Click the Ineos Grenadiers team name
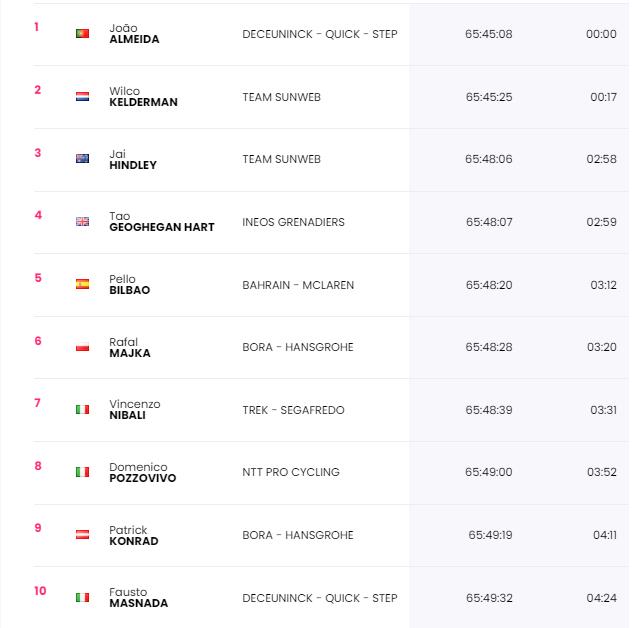The height and width of the screenshot is (628, 635). (x=294, y=222)
